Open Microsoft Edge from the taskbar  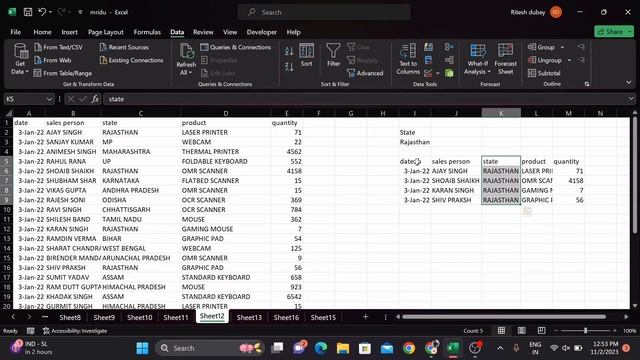[321, 348]
